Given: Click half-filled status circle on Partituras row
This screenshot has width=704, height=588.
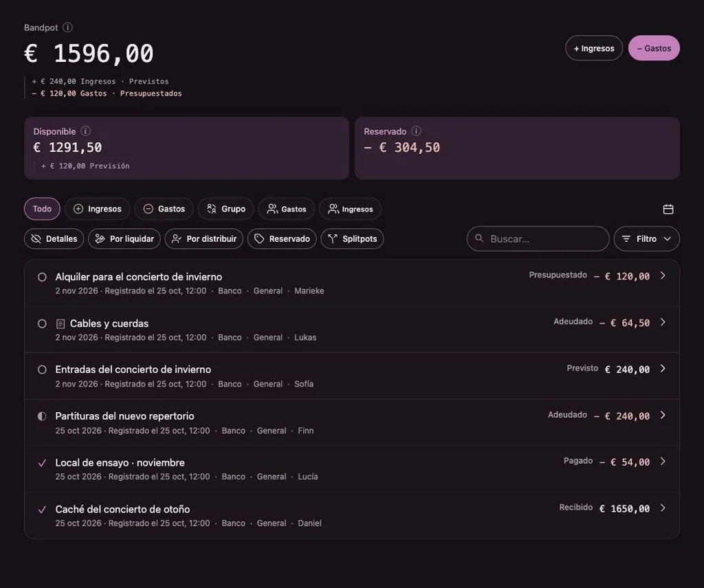Looking at the screenshot, I should pyautogui.click(x=42, y=416).
